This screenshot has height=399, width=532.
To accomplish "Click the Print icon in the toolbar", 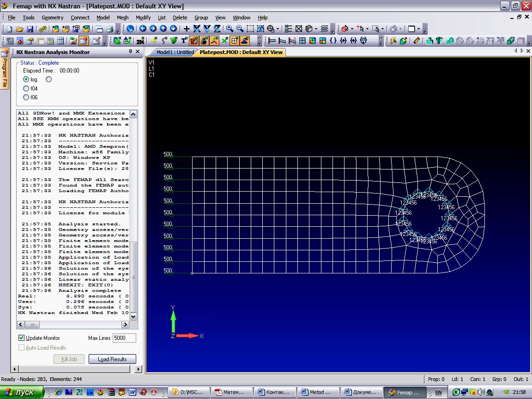I will click(x=109, y=29).
